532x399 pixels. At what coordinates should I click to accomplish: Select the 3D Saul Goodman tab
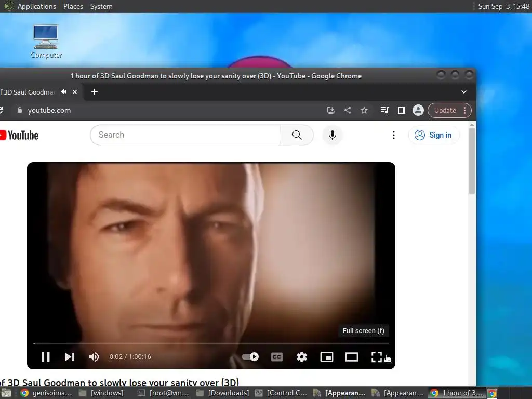(29, 92)
